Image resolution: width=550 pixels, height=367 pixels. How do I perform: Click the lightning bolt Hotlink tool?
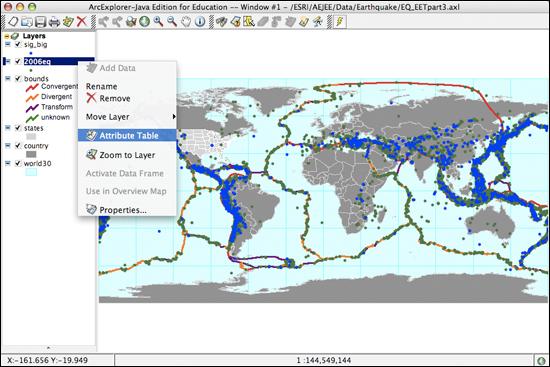pyautogui.click(x=340, y=22)
